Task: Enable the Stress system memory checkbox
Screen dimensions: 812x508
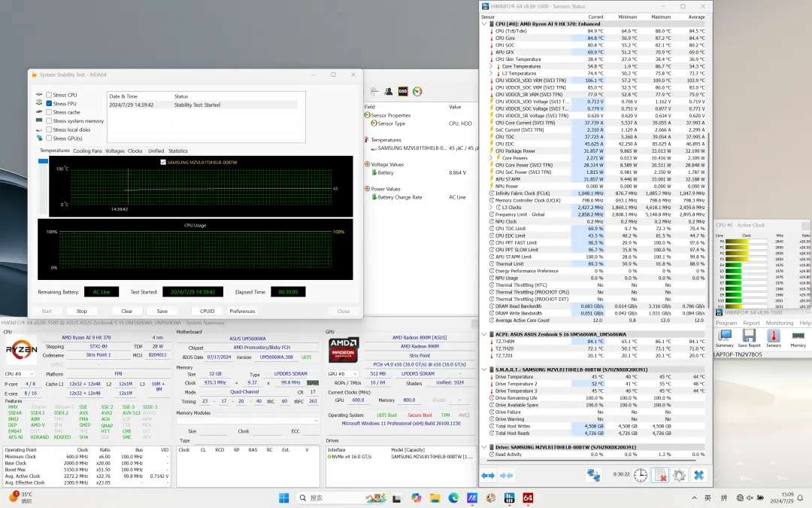Action: tap(49, 120)
